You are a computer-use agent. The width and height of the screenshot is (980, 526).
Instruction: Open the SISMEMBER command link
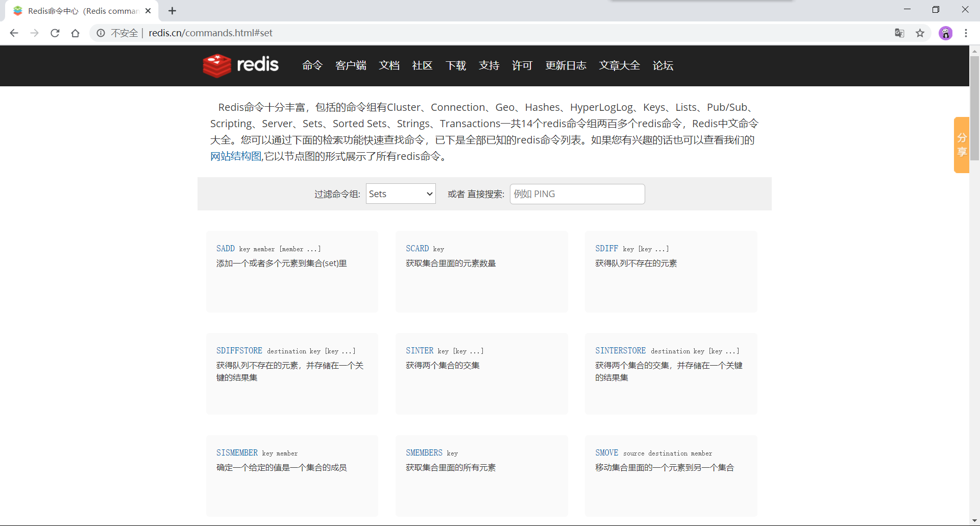tap(237, 453)
